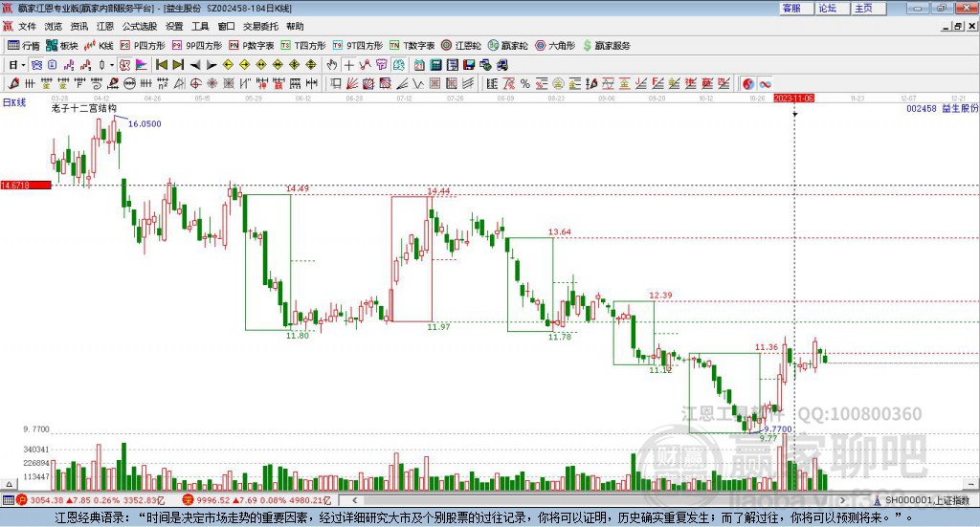The height and width of the screenshot is (527, 980).
Task: Select the percent (%) drawing tool
Action: click(x=525, y=83)
